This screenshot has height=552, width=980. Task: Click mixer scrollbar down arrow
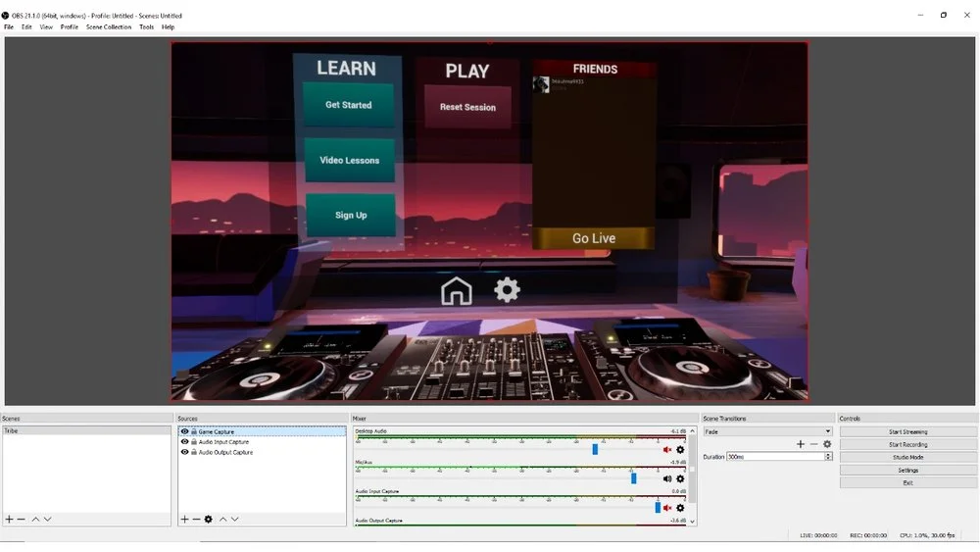pos(692,521)
